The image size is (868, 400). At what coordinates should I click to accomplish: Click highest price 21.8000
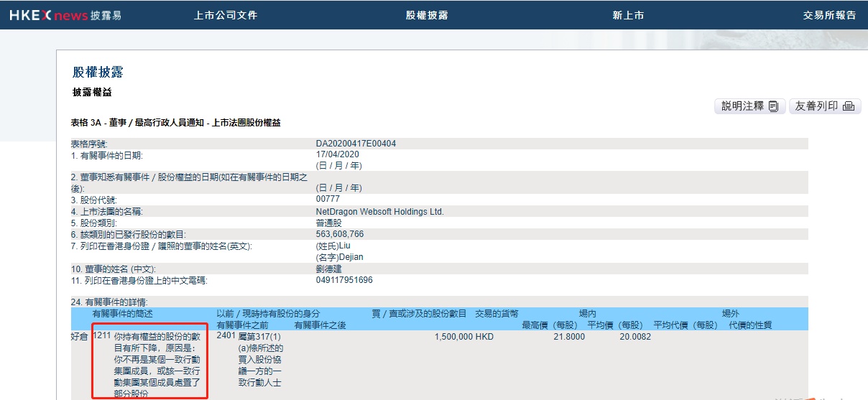coord(569,336)
